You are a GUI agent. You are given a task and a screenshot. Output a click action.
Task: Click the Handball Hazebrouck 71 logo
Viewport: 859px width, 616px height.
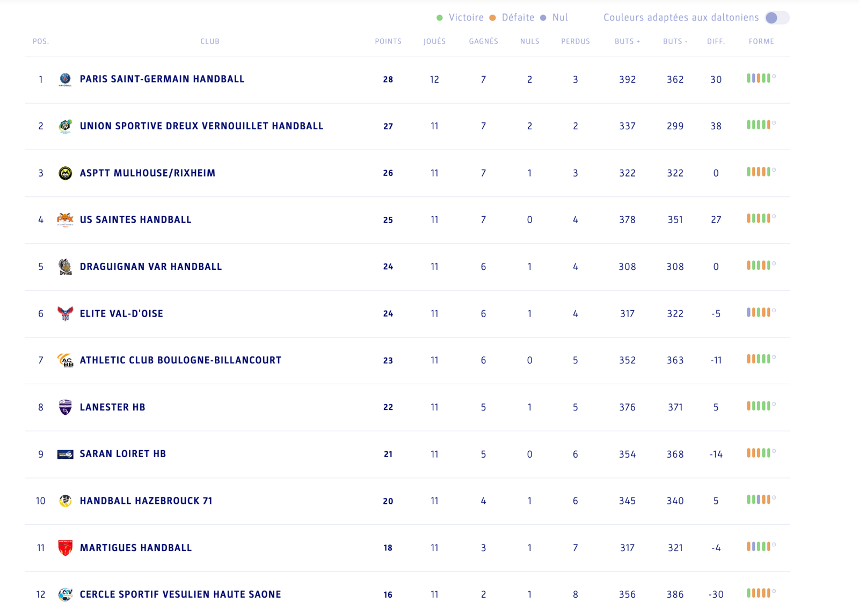click(65, 501)
